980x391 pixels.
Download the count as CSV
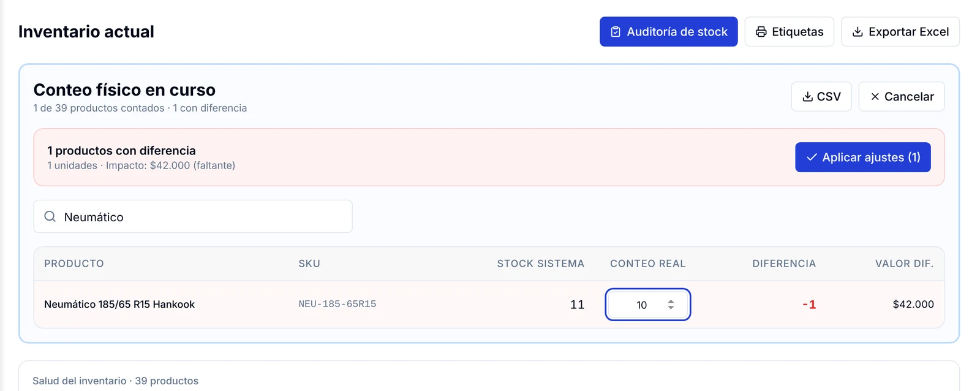pos(821,96)
